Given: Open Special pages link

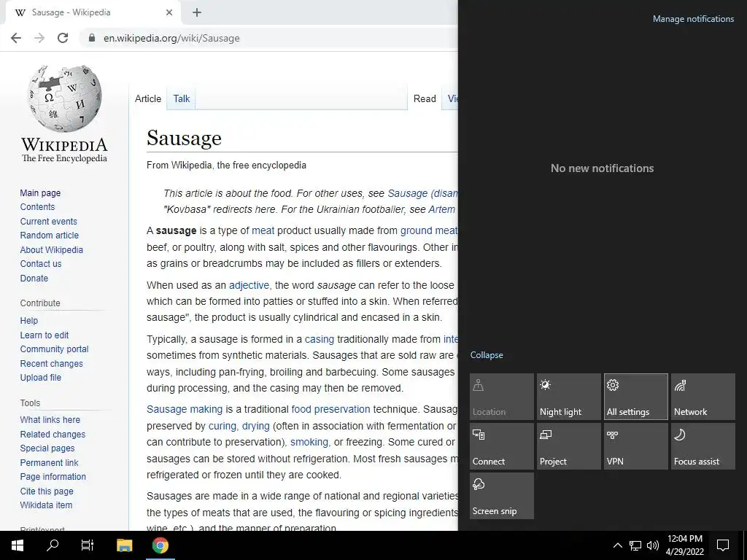Looking at the screenshot, I should pos(47,448).
